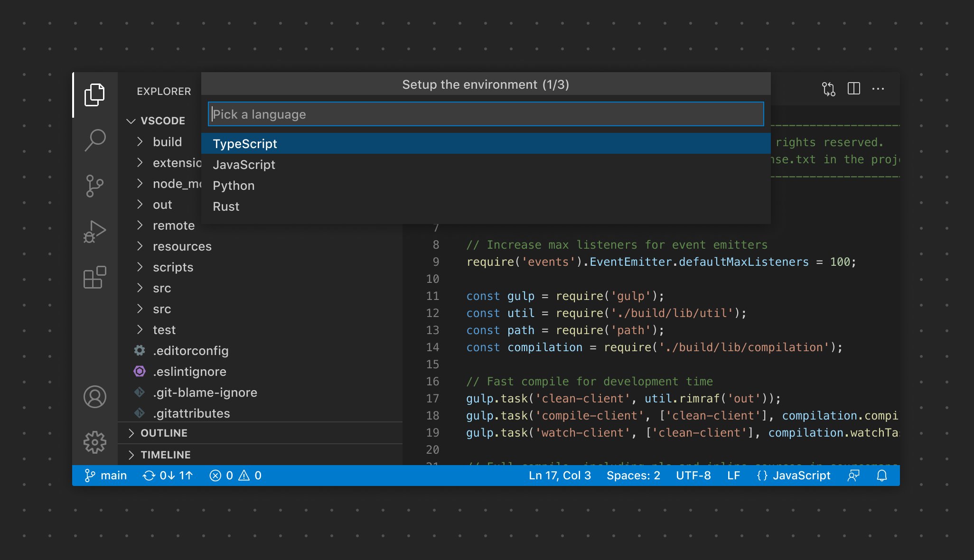Choose Rust in the quick pick list
Viewport: 974px width, 560px height.
[226, 206]
